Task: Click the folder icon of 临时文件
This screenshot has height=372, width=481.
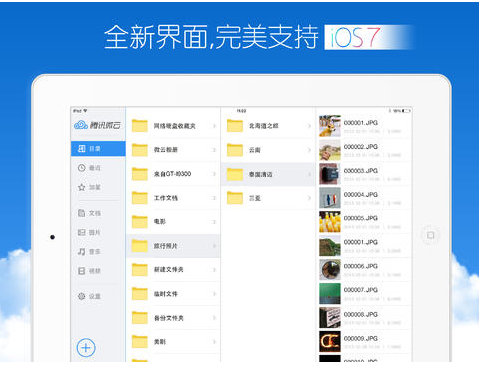Action: tap(140, 294)
